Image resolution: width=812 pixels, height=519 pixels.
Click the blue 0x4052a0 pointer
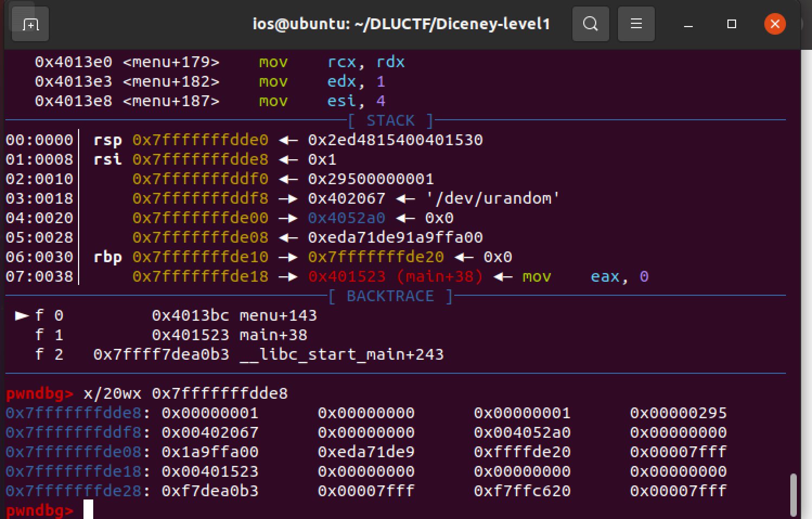click(346, 218)
